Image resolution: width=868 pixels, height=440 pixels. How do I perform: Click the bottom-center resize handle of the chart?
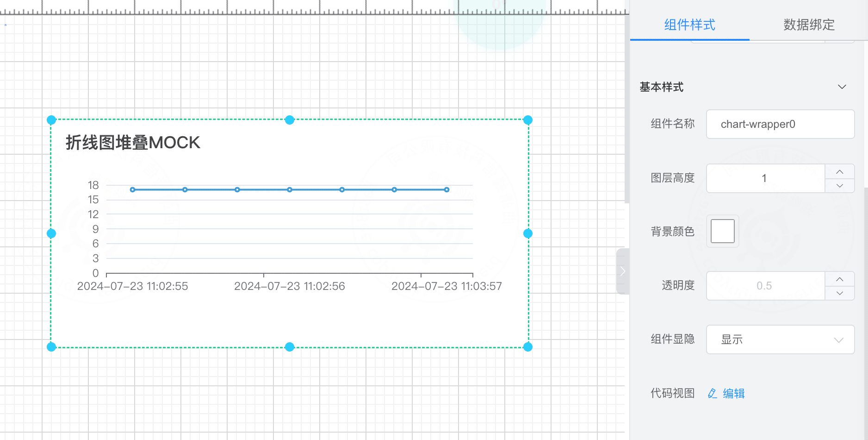tap(290, 347)
